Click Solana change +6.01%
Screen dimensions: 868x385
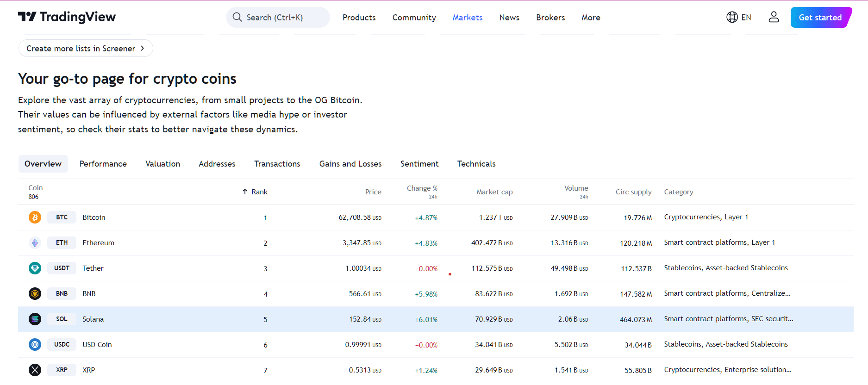(x=426, y=320)
